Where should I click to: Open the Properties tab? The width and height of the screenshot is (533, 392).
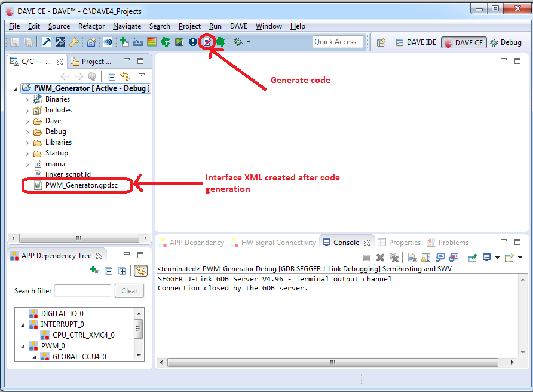pos(399,243)
